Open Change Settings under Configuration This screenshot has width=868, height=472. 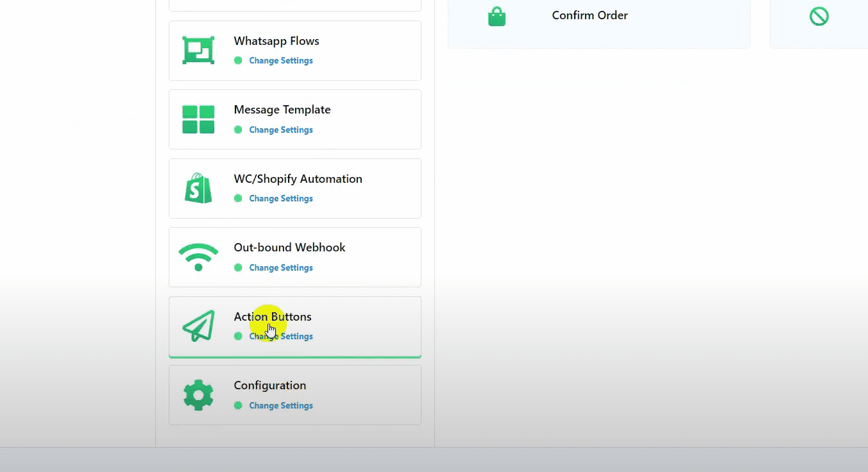[280, 405]
